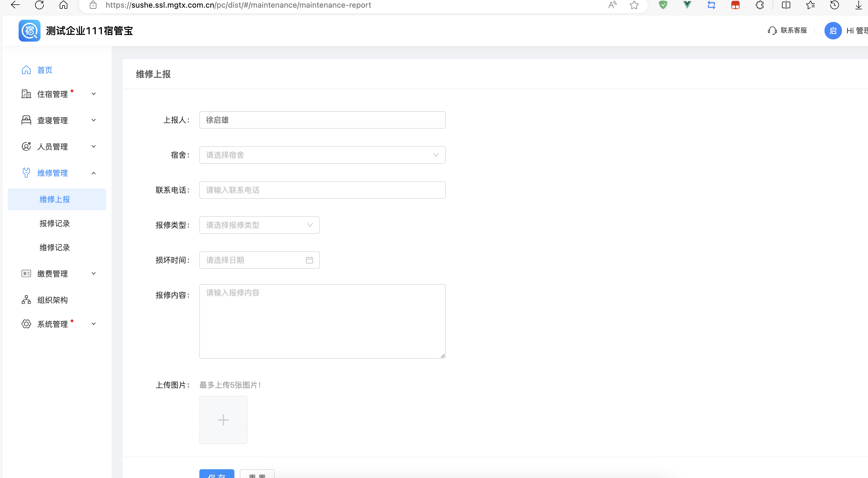Screen dimensions: 868x478
Task: Open 系统管理 menu label
Action: click(x=53, y=324)
